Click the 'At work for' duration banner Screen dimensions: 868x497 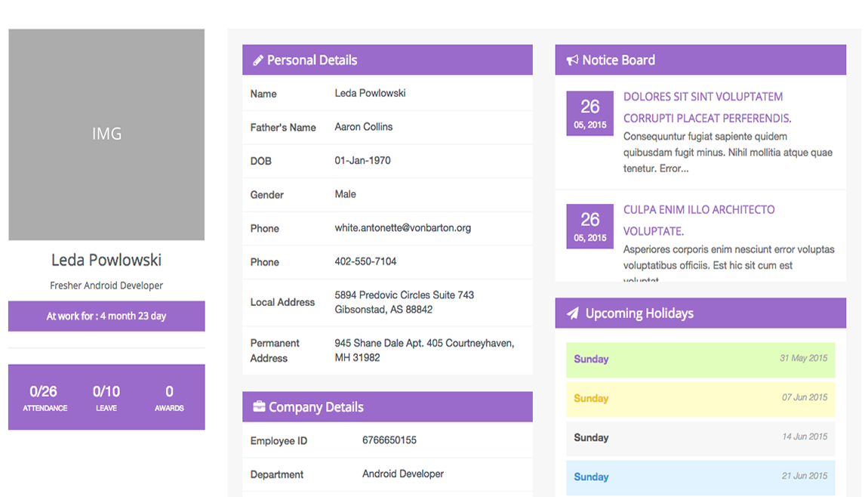106,316
